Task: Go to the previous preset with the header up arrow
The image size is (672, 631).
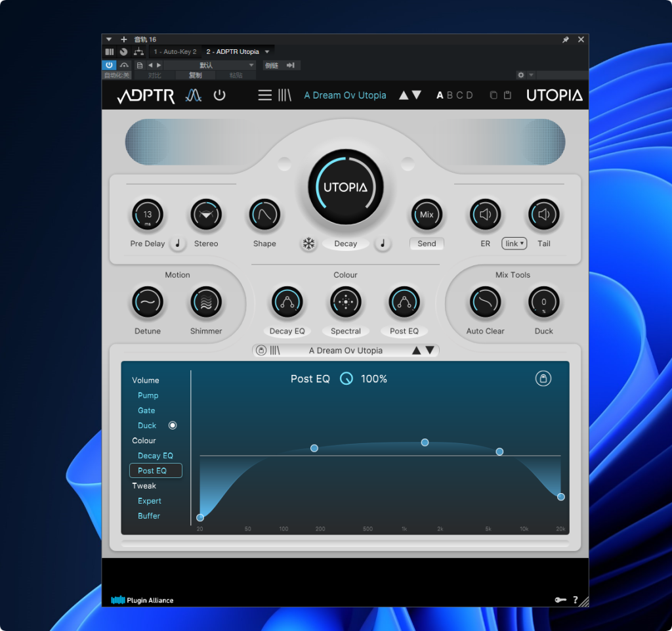Action: 404,95
